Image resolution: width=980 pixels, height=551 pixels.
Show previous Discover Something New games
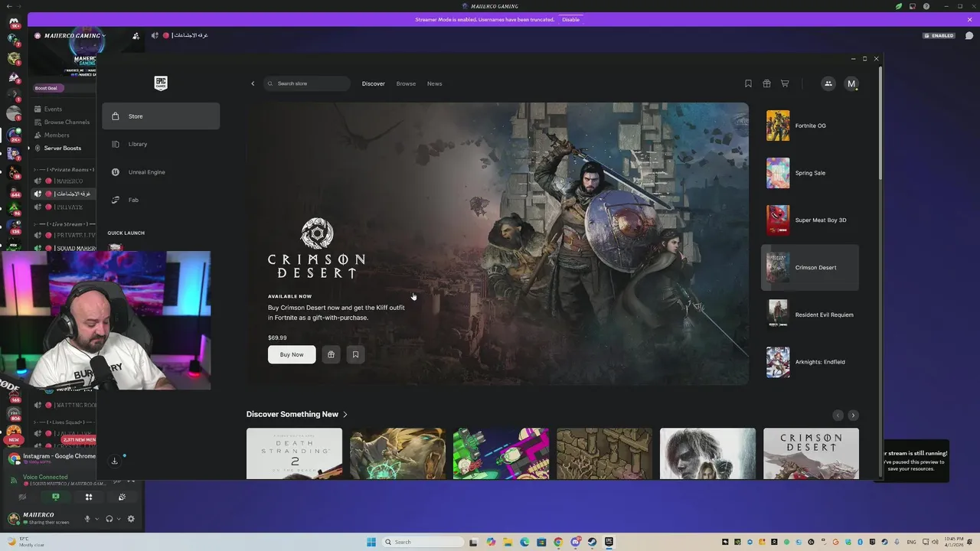pyautogui.click(x=838, y=415)
